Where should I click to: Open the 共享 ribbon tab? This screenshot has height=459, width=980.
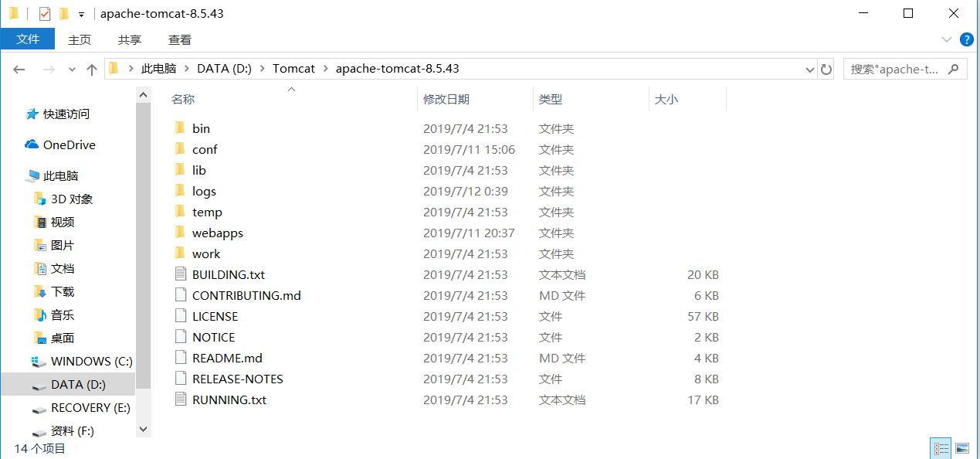tap(129, 39)
